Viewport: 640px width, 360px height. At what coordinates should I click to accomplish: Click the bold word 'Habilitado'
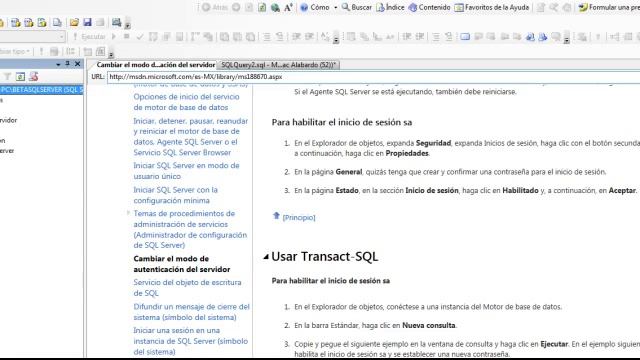pos(520,191)
